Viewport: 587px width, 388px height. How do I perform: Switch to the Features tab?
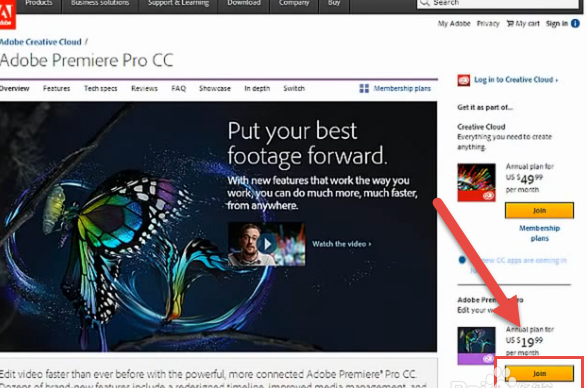(x=56, y=88)
